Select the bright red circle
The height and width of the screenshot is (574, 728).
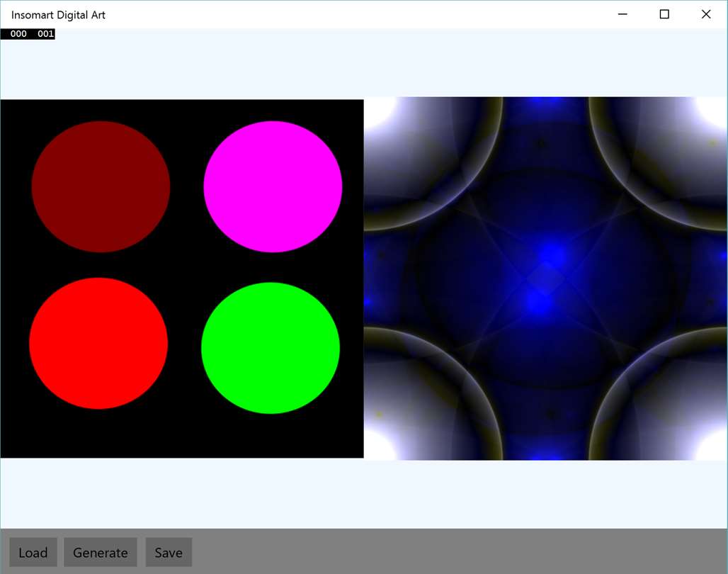point(98,344)
